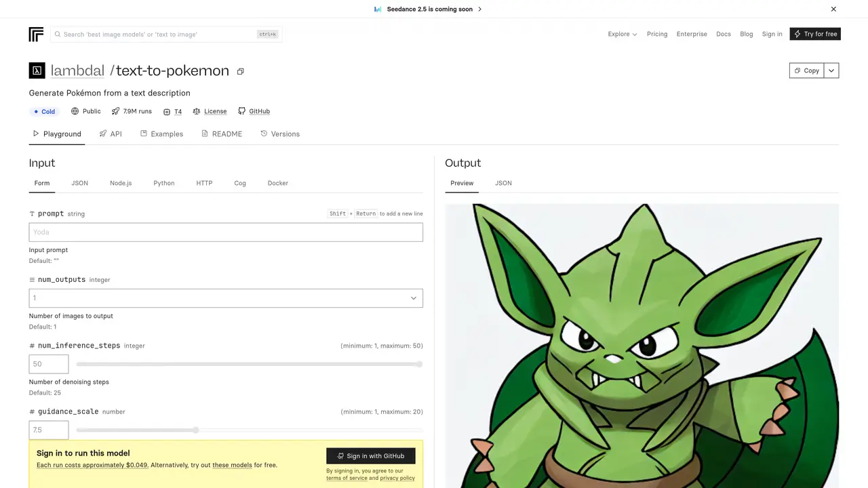
Task: Select the output JSON tab
Action: pyautogui.click(x=503, y=183)
